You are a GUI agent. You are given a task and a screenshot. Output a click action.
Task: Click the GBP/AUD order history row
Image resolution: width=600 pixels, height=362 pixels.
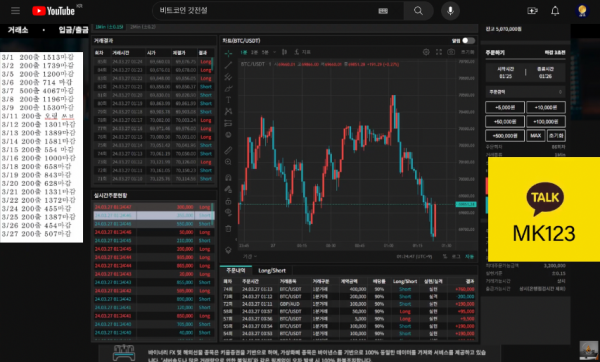[349, 304]
